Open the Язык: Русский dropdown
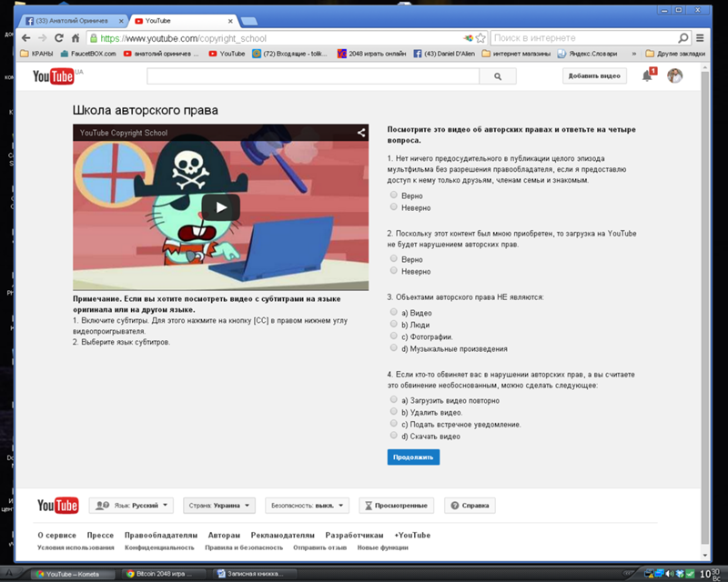This screenshot has width=728, height=582. coord(131,506)
